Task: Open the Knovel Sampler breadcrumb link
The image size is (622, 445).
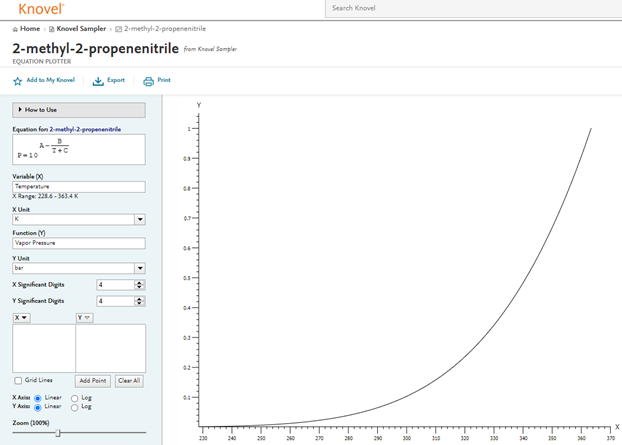Action: click(81, 29)
